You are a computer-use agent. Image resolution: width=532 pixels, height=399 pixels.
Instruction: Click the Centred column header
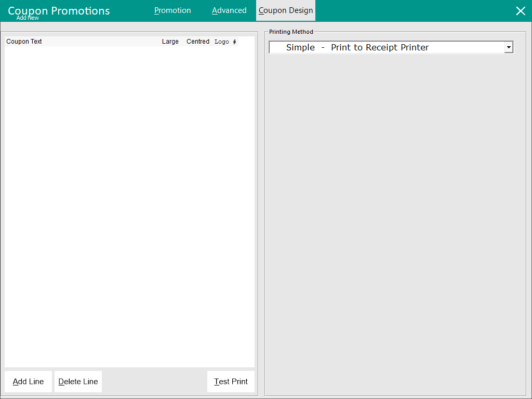tap(198, 42)
